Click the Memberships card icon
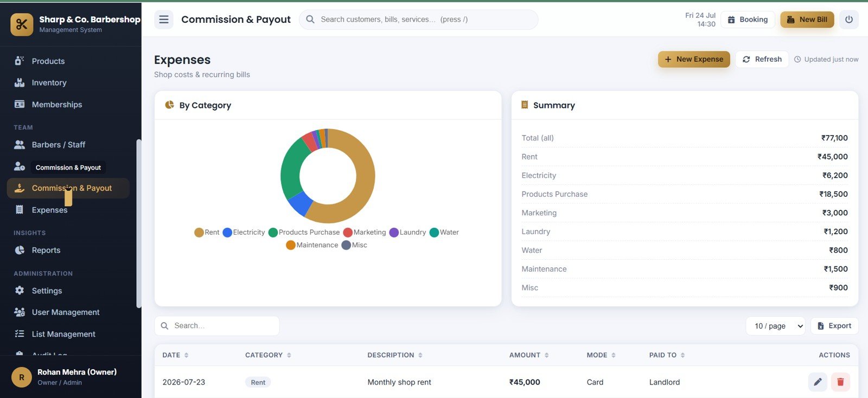Viewport: 868px width, 398px height. click(x=20, y=104)
